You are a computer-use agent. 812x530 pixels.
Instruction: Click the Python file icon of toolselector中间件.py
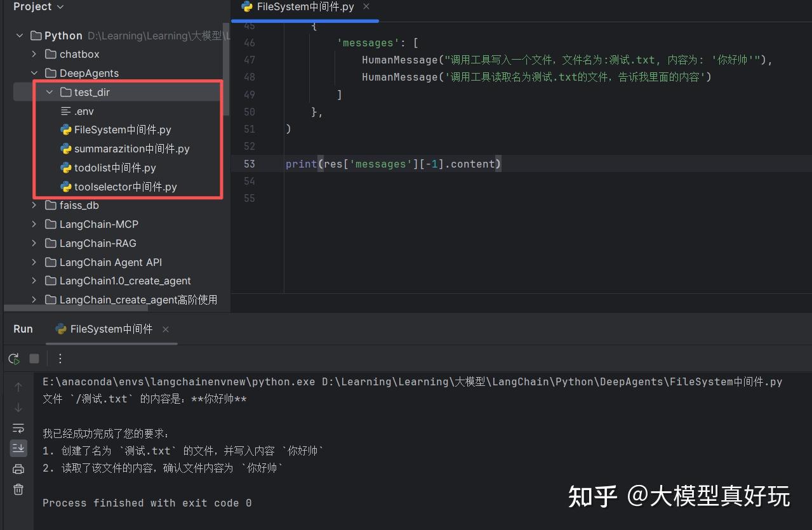pos(65,187)
